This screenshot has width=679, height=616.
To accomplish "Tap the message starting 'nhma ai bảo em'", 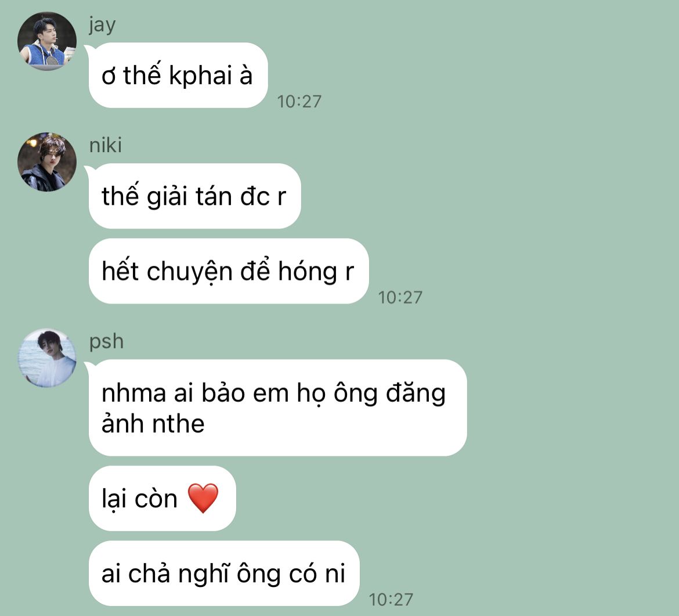I will coord(277,408).
